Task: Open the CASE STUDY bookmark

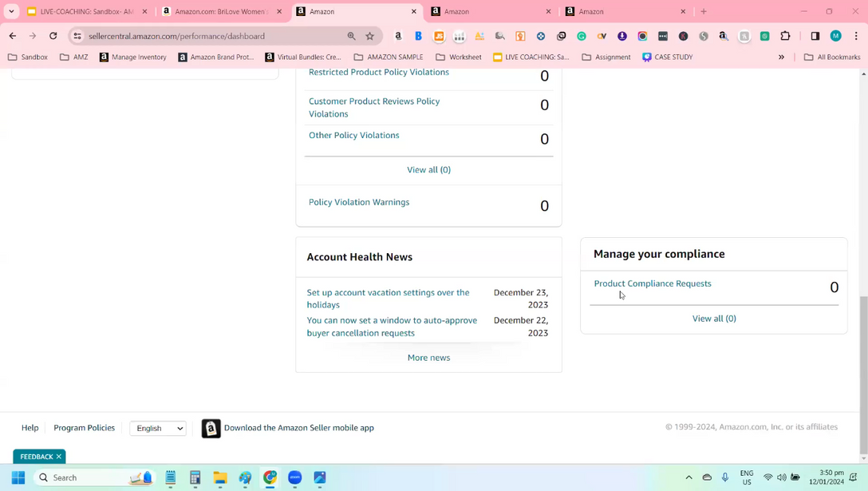Action: pyautogui.click(x=668, y=57)
